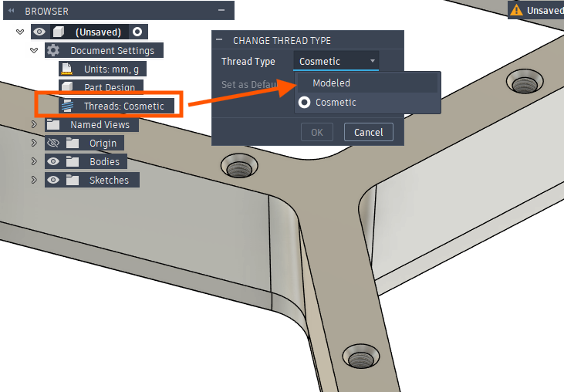Collapse the Browser panel with double-arrow icon
Viewport: 564px width, 392px height.
click(x=12, y=11)
